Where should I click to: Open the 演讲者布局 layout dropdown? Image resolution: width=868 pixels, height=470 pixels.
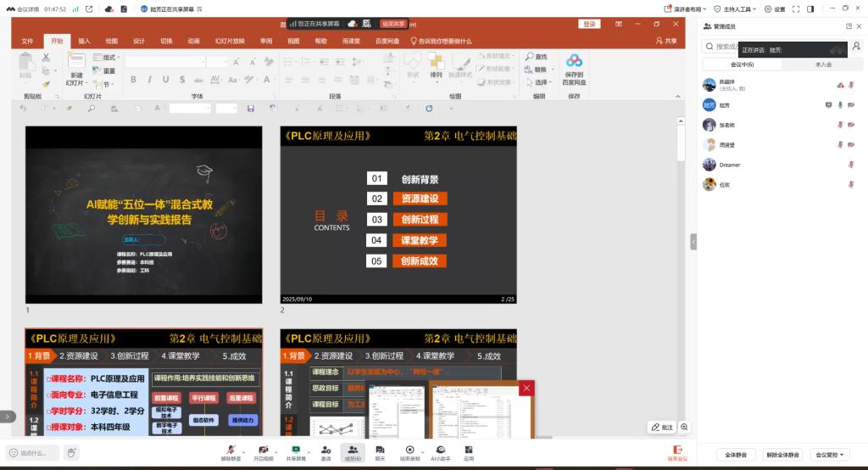coord(683,8)
